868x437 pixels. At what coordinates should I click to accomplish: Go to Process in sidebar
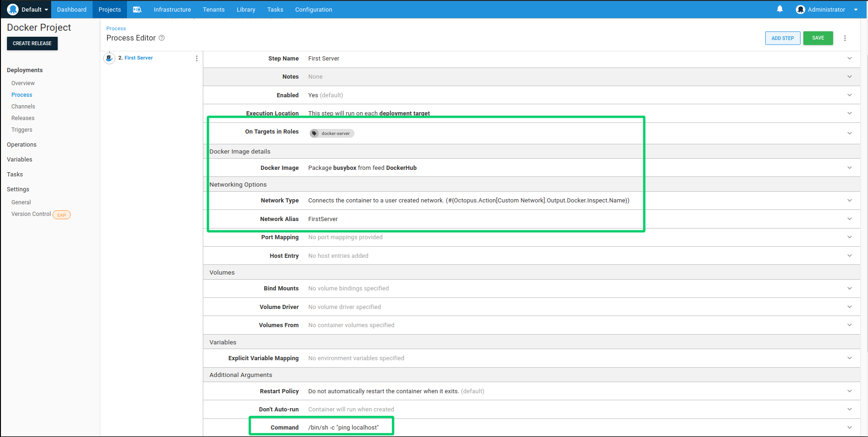[x=22, y=95]
